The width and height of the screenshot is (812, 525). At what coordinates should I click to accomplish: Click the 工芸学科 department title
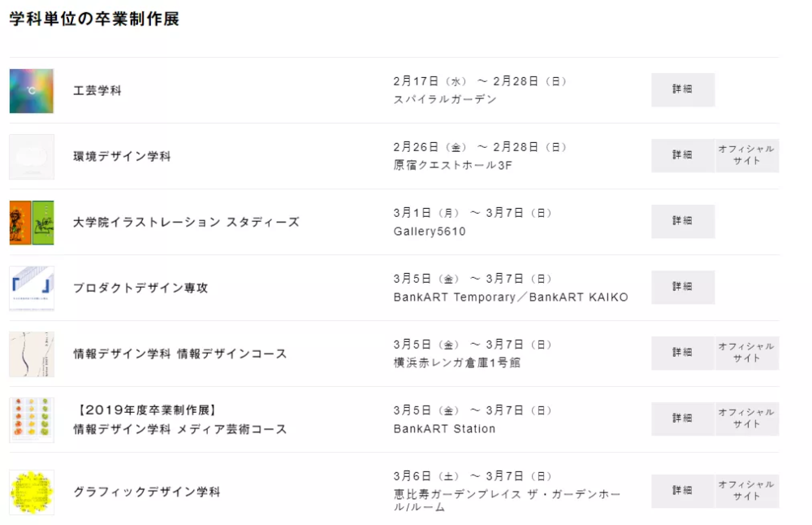tap(97, 91)
